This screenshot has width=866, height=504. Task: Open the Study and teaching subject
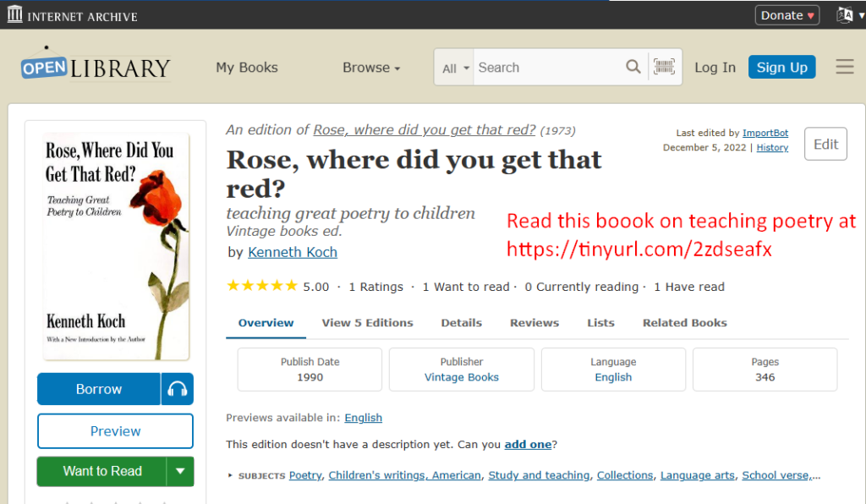pos(539,475)
